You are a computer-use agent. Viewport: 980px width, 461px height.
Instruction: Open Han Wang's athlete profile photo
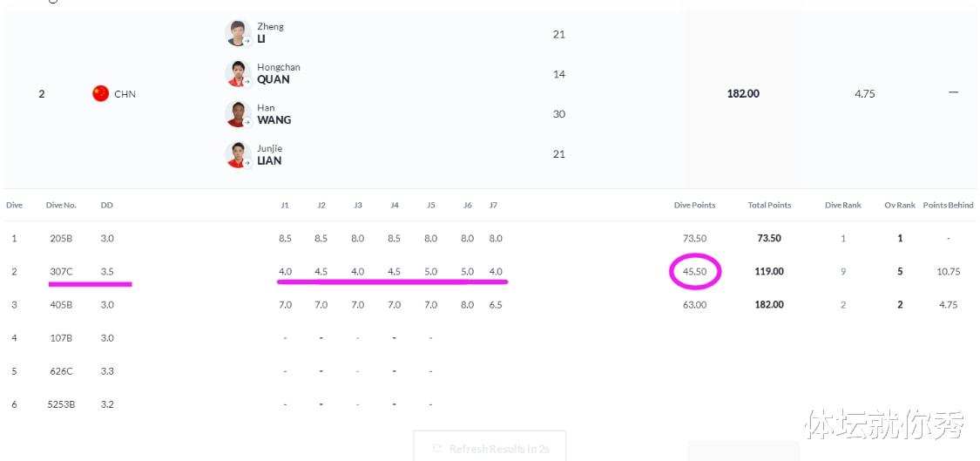(x=238, y=114)
